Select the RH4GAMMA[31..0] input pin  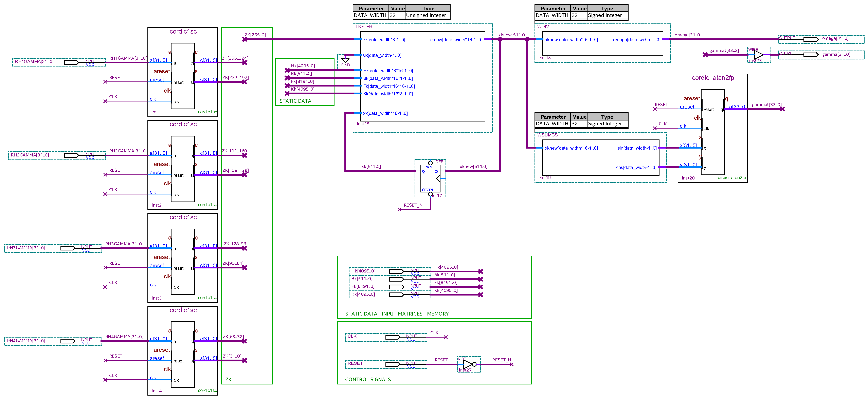point(67,341)
